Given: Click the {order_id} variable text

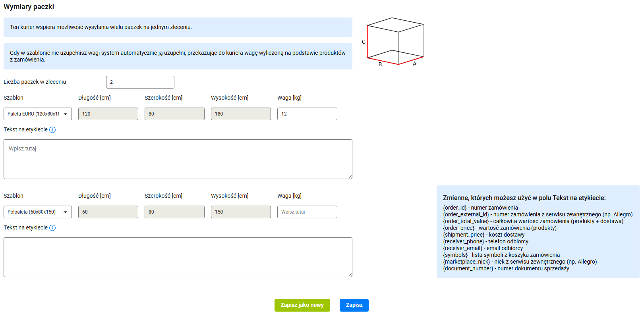Looking at the screenshot, I should click(x=455, y=208).
